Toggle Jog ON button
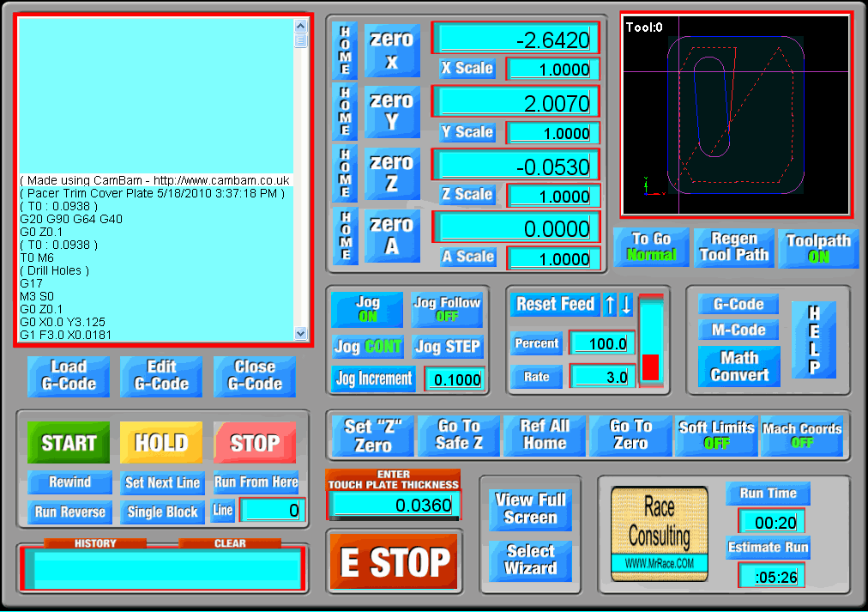Image resolution: width=868 pixels, height=612 pixels. tap(367, 309)
